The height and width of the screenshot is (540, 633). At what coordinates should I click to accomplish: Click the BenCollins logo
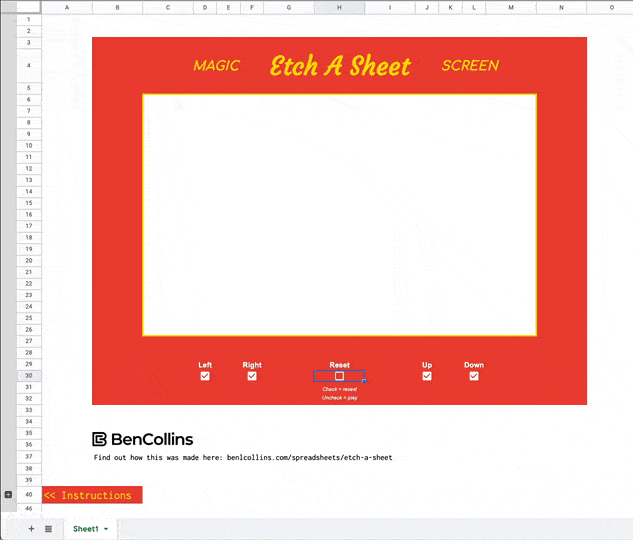coord(143,439)
